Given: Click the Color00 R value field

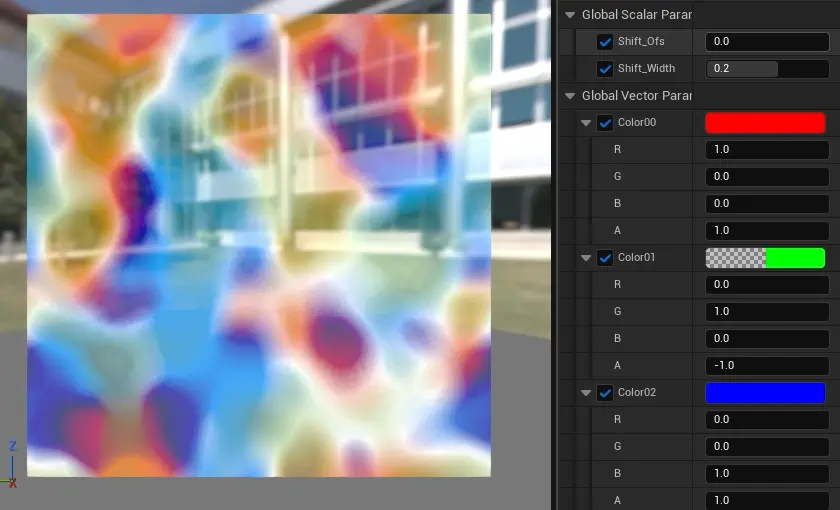Looking at the screenshot, I should [x=767, y=150].
